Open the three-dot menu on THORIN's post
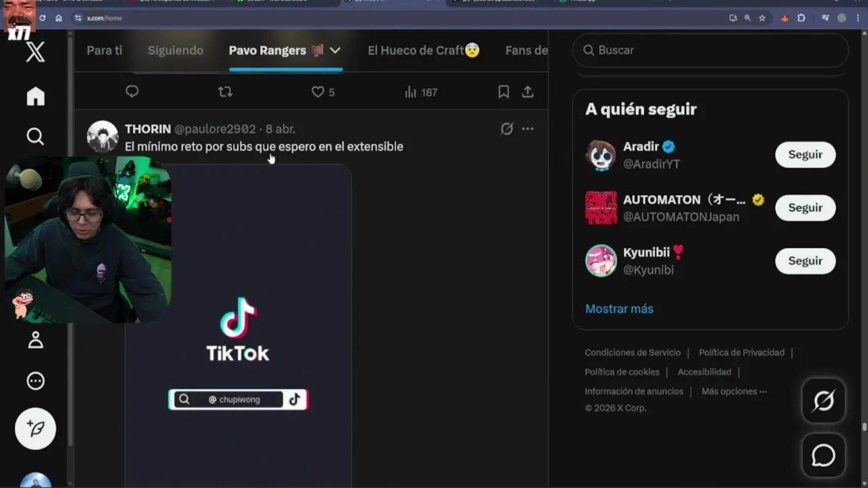 (x=528, y=129)
